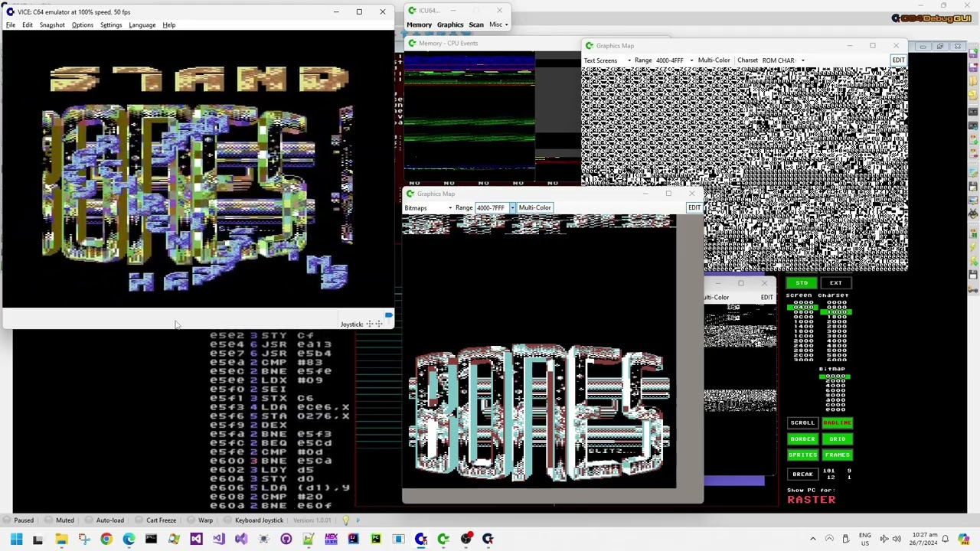Select STD display mode
The height and width of the screenshot is (551, 980).
[x=802, y=283]
